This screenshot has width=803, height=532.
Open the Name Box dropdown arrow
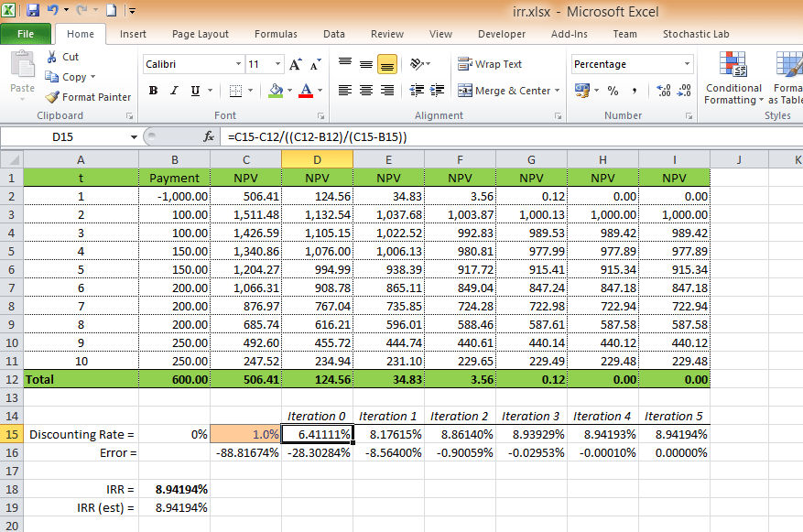click(x=134, y=136)
